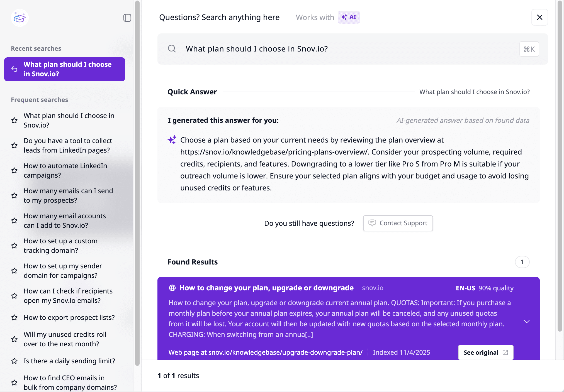Click the sparkle icon beside the AI answer
Image resolution: width=564 pixels, height=392 pixels.
click(172, 140)
